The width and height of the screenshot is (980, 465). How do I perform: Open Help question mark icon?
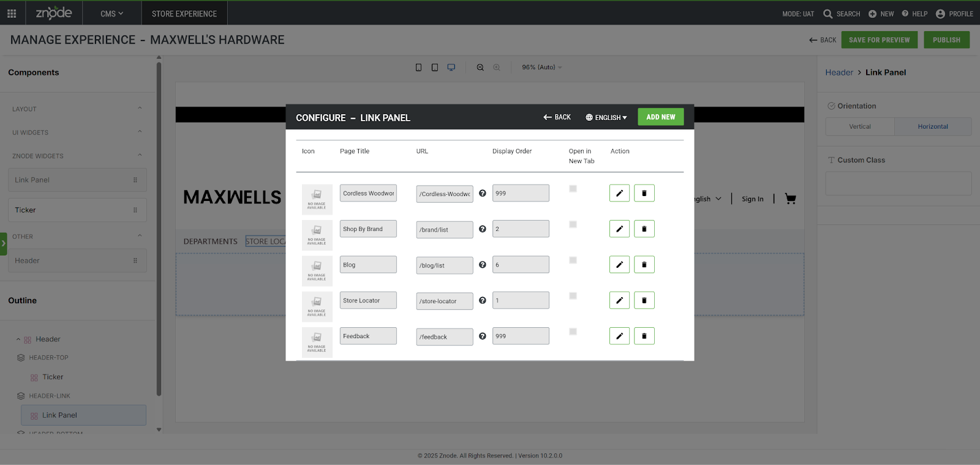(905, 13)
